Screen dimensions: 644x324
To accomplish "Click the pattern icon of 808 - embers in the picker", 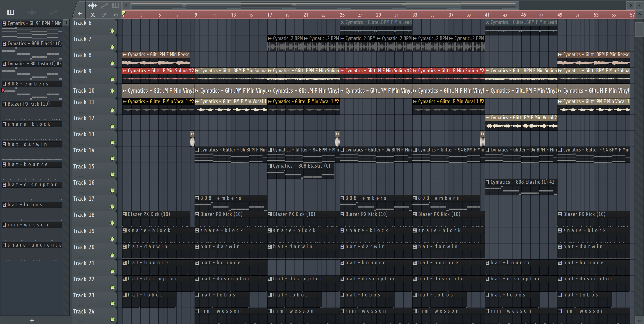I will pyautogui.click(x=4, y=83).
